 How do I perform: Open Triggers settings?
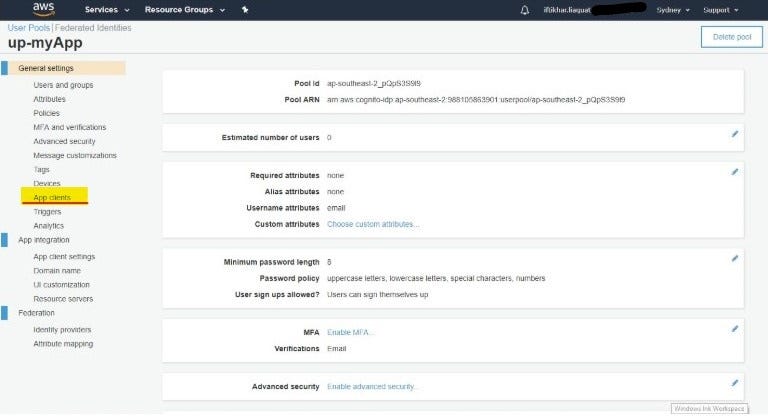click(47, 212)
